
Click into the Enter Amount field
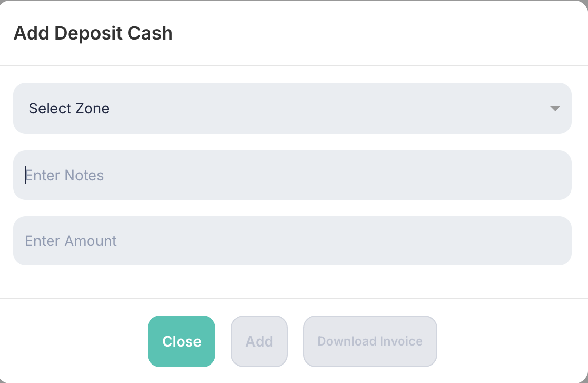(292, 241)
